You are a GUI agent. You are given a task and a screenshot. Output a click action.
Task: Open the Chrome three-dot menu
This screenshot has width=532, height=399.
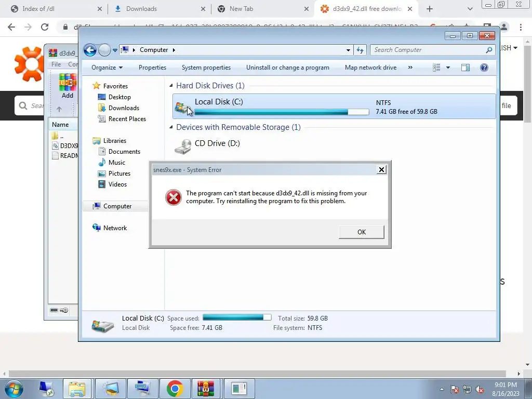click(521, 27)
